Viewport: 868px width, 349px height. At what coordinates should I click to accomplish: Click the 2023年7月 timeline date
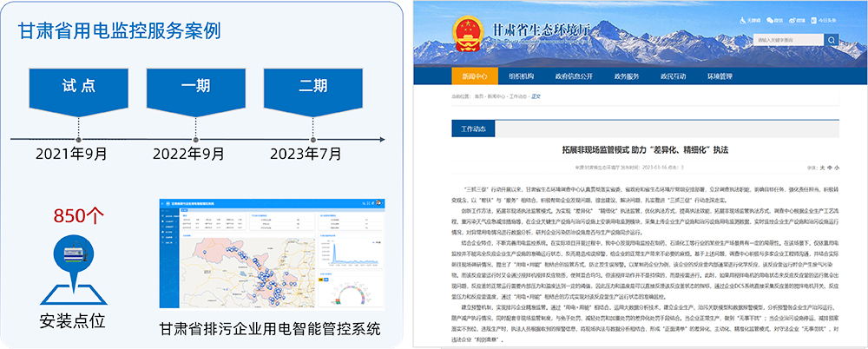pos(306,154)
